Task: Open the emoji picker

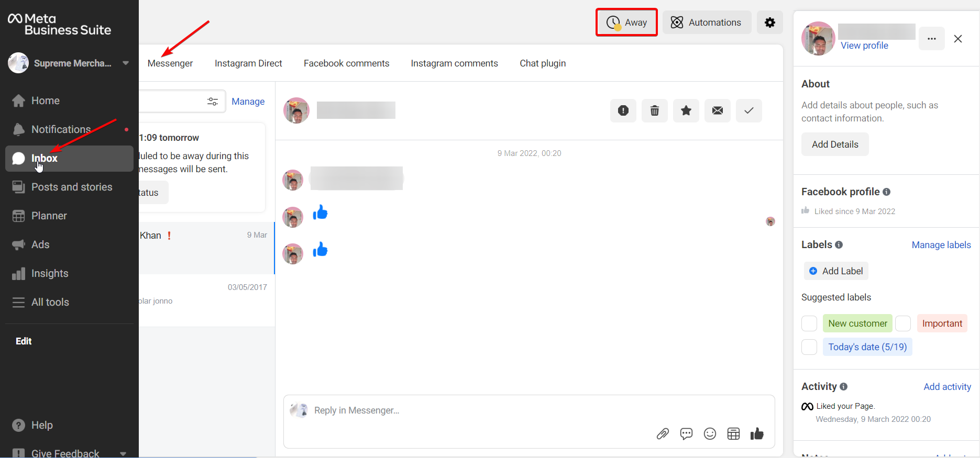Action: (710, 434)
